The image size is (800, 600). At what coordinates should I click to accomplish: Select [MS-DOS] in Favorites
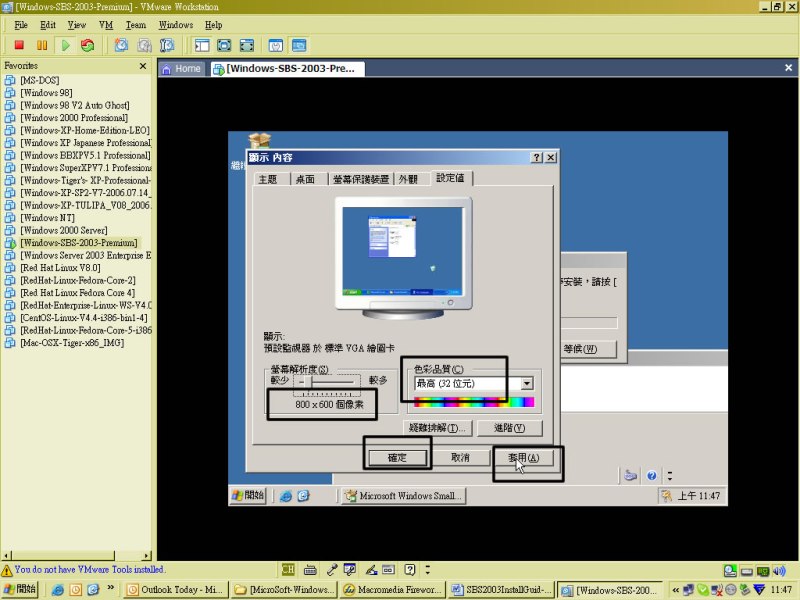(40, 80)
